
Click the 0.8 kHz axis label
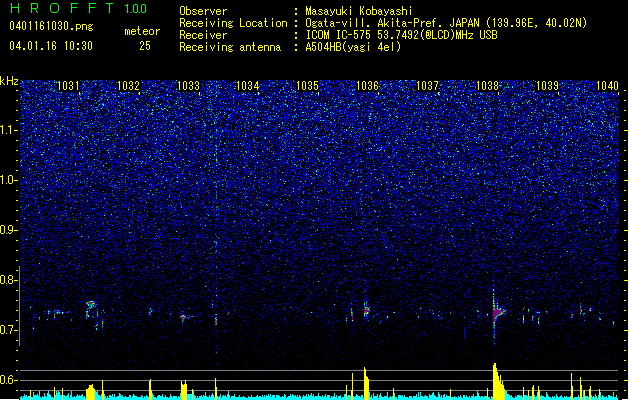(9, 280)
